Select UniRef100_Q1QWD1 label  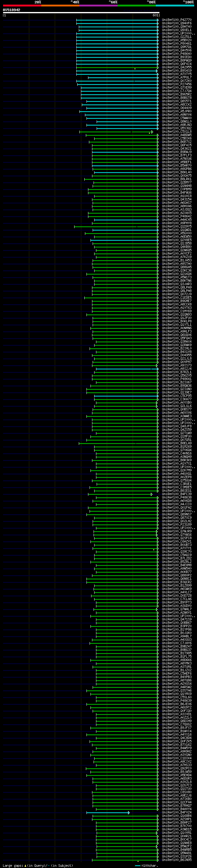click(x=176, y=230)
